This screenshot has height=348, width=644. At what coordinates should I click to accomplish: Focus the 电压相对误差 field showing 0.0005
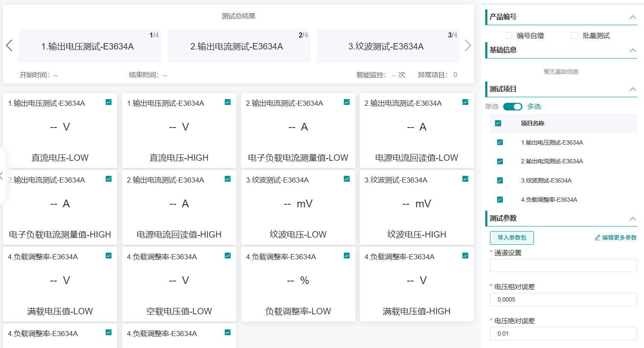(563, 299)
